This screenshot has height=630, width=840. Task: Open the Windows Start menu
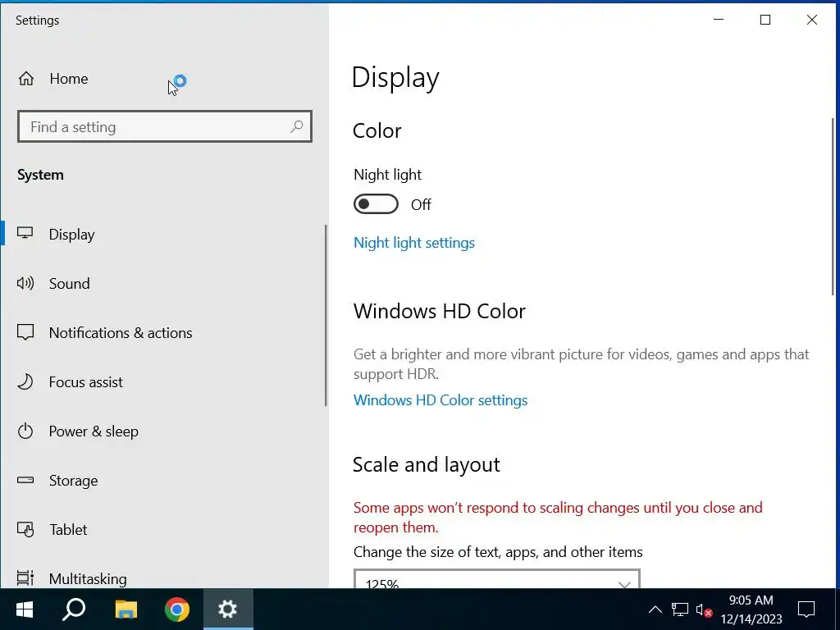point(24,609)
